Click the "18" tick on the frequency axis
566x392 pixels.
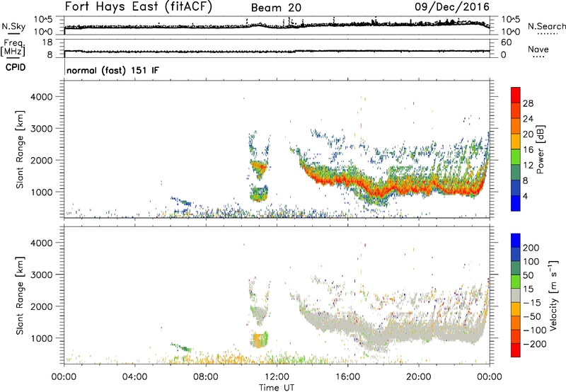click(48, 42)
